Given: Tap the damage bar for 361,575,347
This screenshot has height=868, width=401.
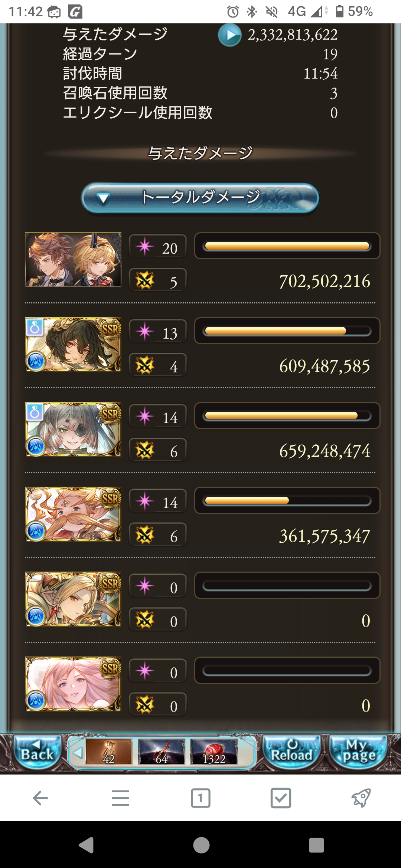Looking at the screenshot, I should [287, 501].
